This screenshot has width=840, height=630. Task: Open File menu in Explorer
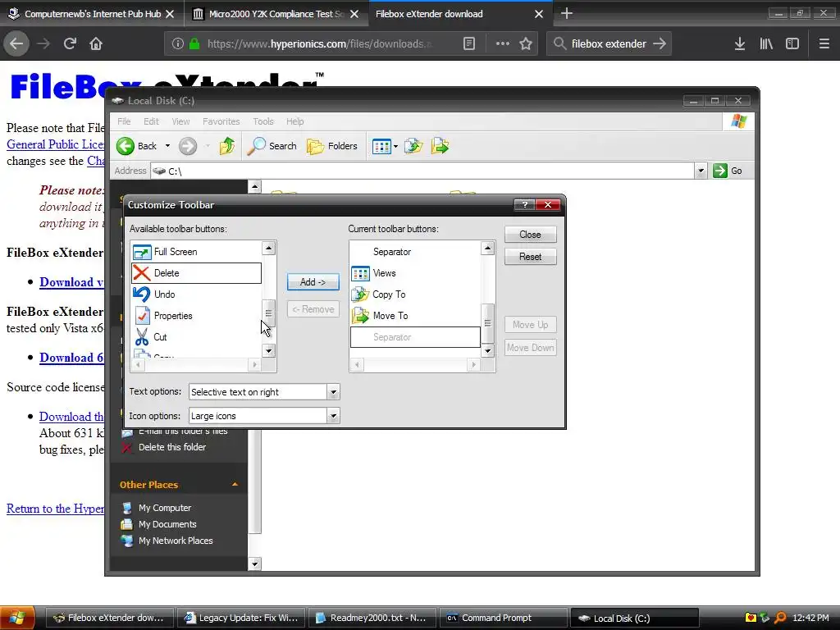[x=124, y=121]
